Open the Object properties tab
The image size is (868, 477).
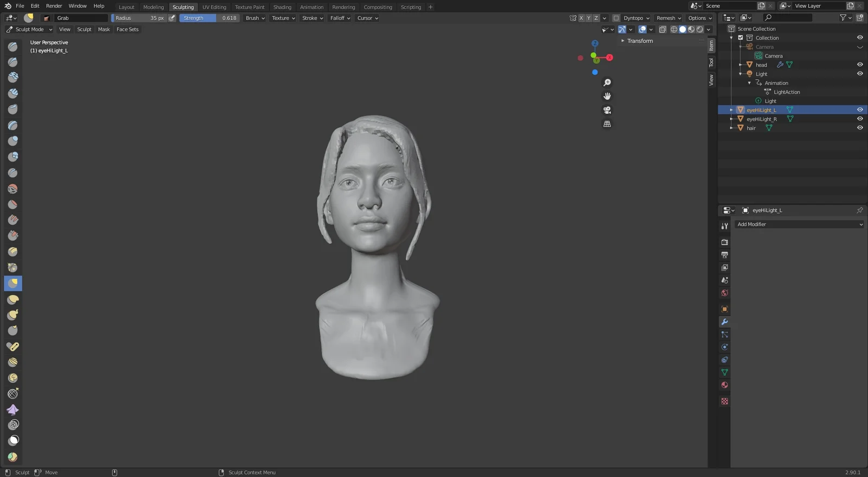(724, 309)
